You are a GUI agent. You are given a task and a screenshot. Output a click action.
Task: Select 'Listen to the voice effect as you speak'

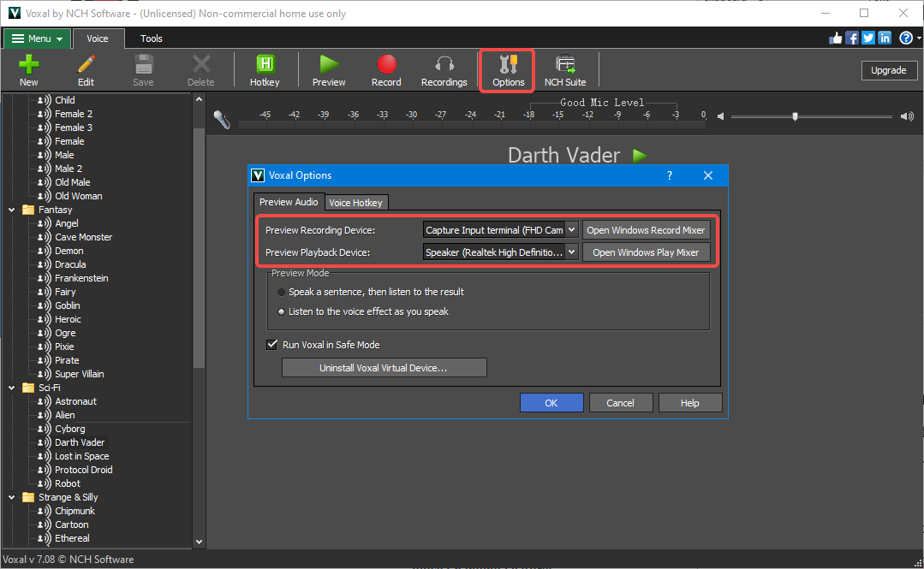coord(282,311)
